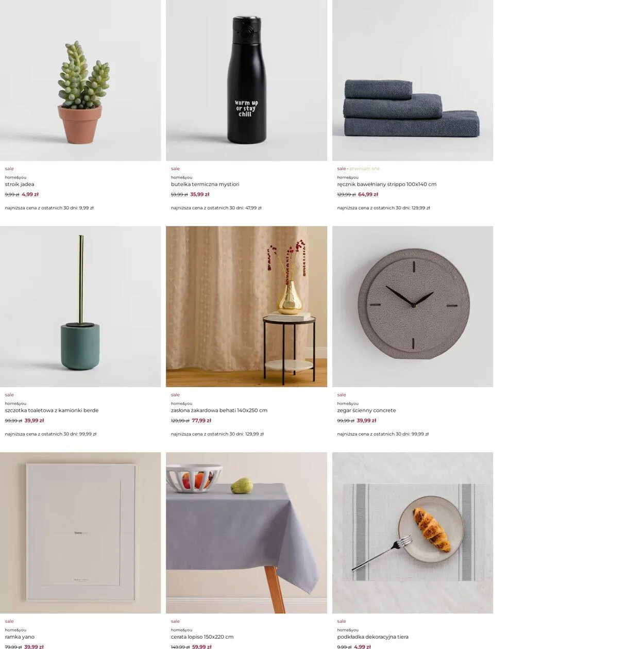Viewport: 644px width, 649px height.
Task: Open 'cerata lopiso 150x220 cm' product link
Action: coord(202,637)
